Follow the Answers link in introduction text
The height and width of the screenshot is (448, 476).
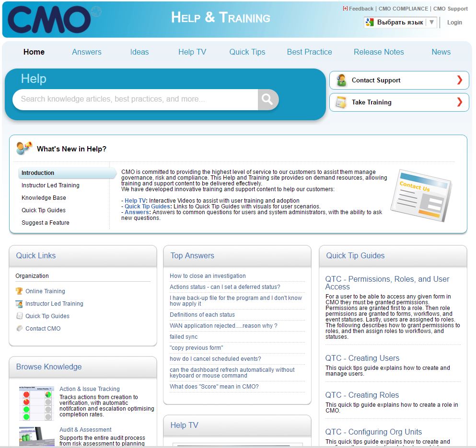137,212
